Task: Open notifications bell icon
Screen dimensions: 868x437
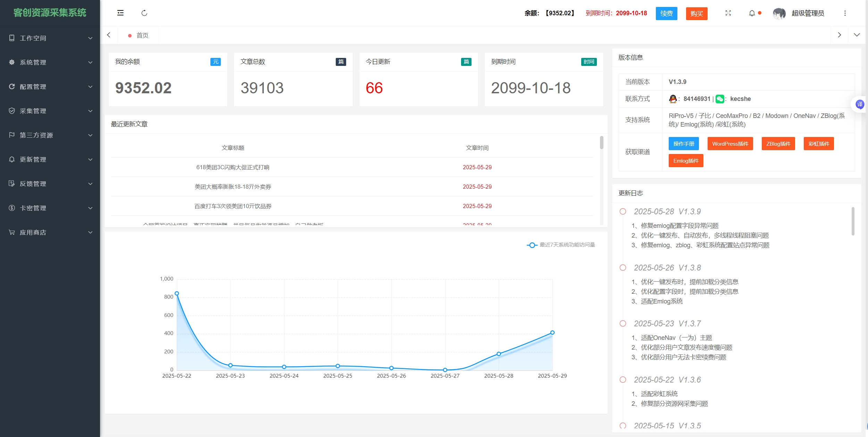Action: click(752, 13)
